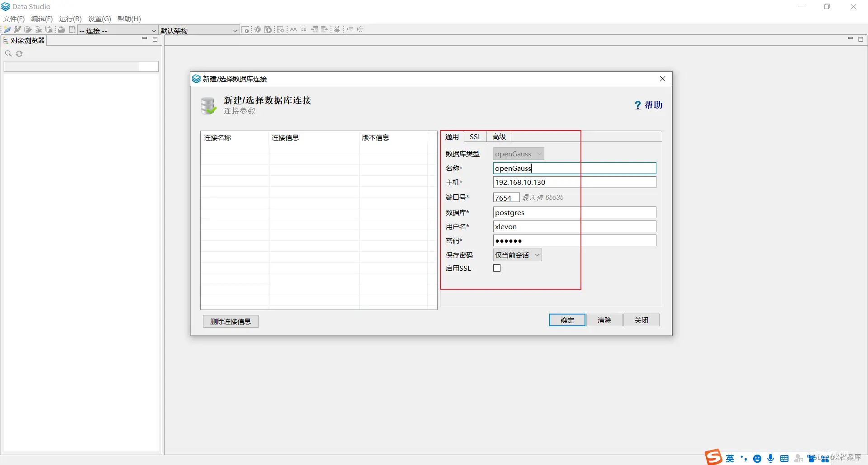Open the 运行(R) menu
The width and height of the screenshot is (868, 465).
[71, 19]
